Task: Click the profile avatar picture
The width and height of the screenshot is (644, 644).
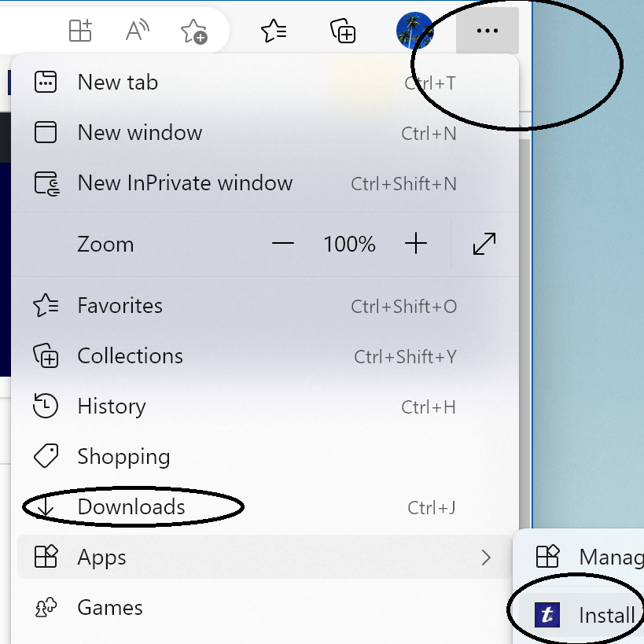Action: [x=415, y=31]
